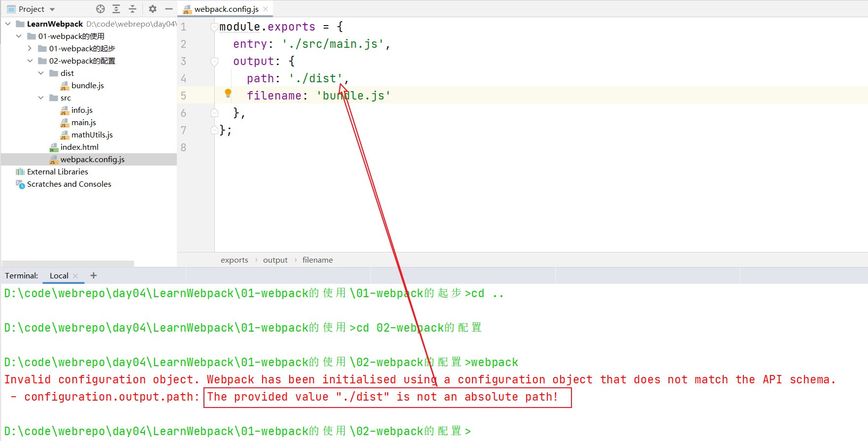Select webpack.config.js in project tree
This screenshot has height=441, width=868.
(x=93, y=159)
